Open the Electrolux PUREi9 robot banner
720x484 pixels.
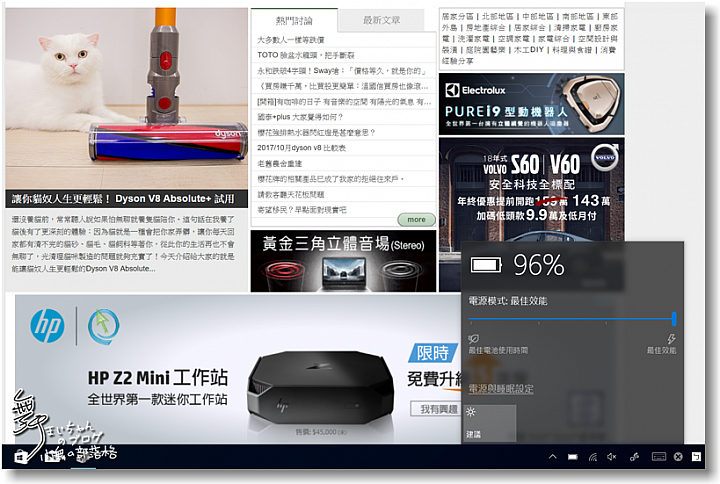[531, 104]
